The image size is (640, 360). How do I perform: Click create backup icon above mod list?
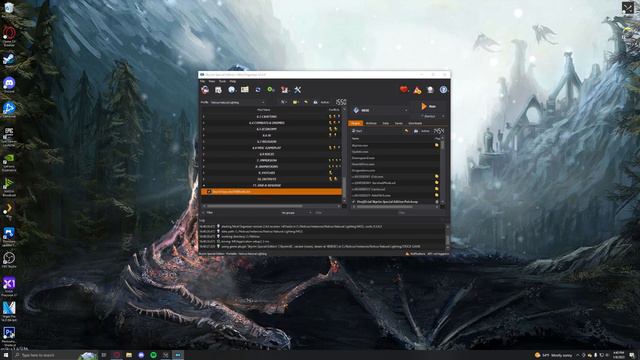pyautogui.click(x=315, y=102)
